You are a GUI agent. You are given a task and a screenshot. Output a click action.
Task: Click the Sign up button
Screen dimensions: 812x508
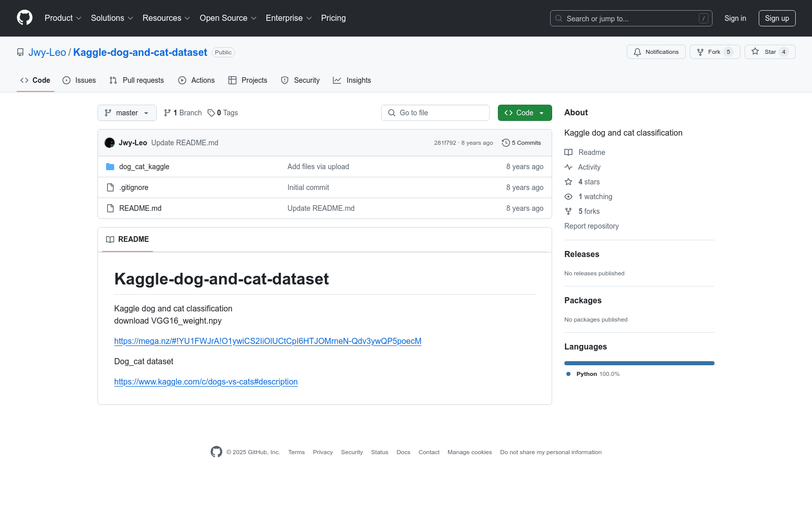pyautogui.click(x=777, y=18)
